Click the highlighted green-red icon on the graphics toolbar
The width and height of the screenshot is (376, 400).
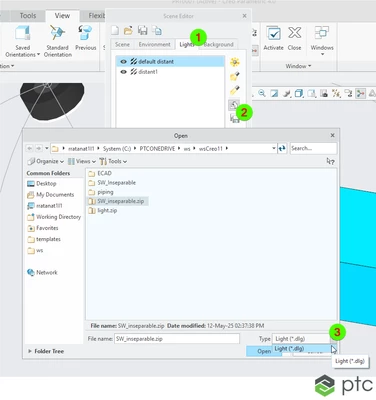click(360, 94)
